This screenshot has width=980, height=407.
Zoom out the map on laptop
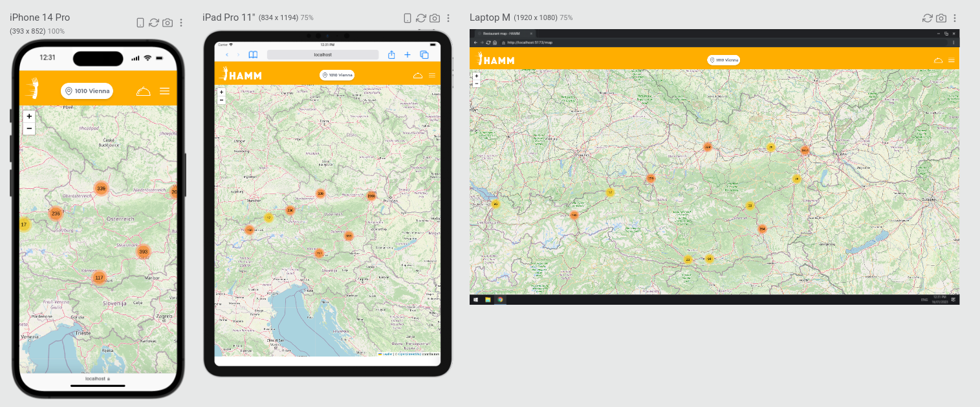(x=477, y=83)
